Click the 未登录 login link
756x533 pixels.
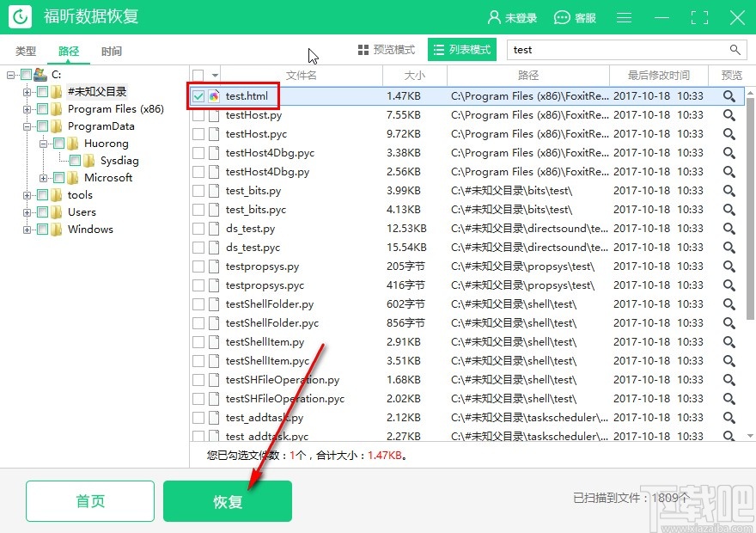(521, 18)
